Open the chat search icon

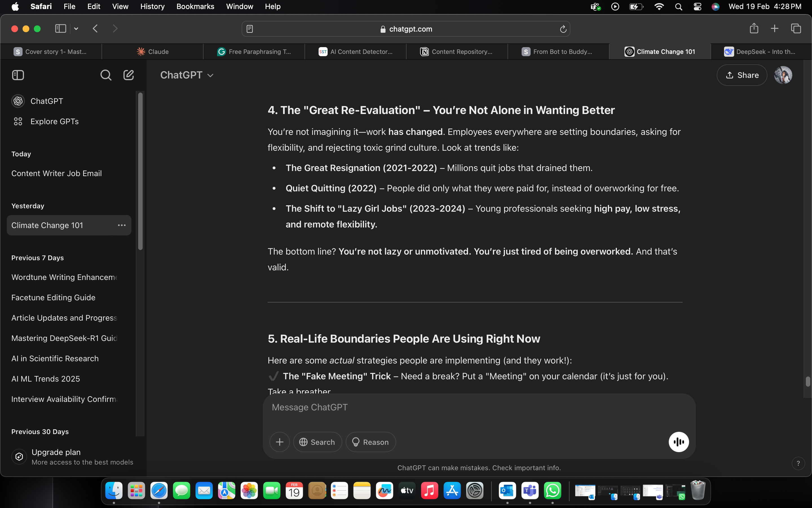pos(106,75)
